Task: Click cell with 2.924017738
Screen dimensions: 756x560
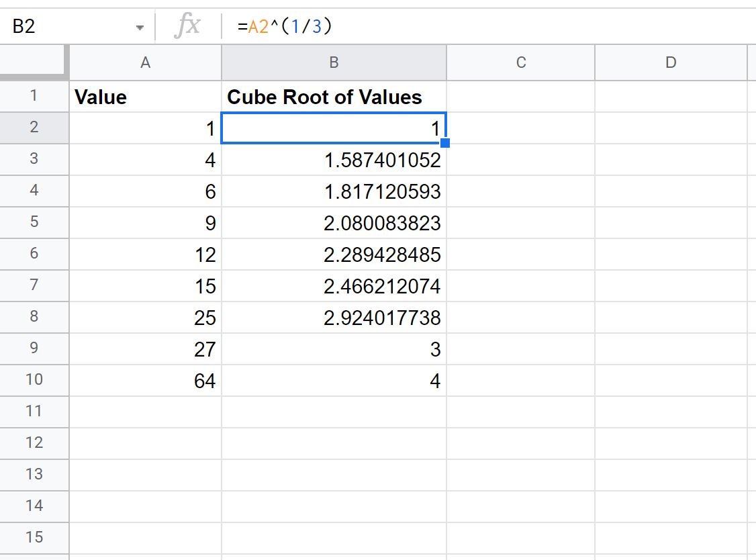Action: click(334, 318)
